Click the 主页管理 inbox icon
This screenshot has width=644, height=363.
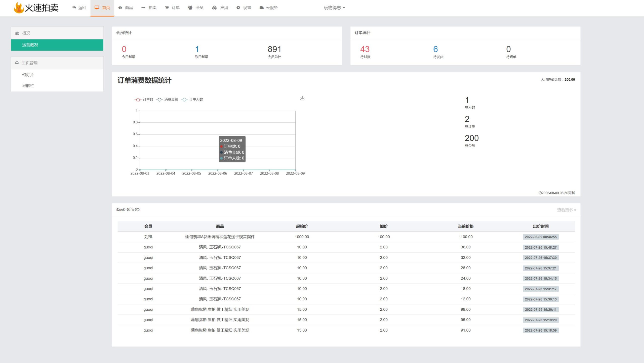17,63
